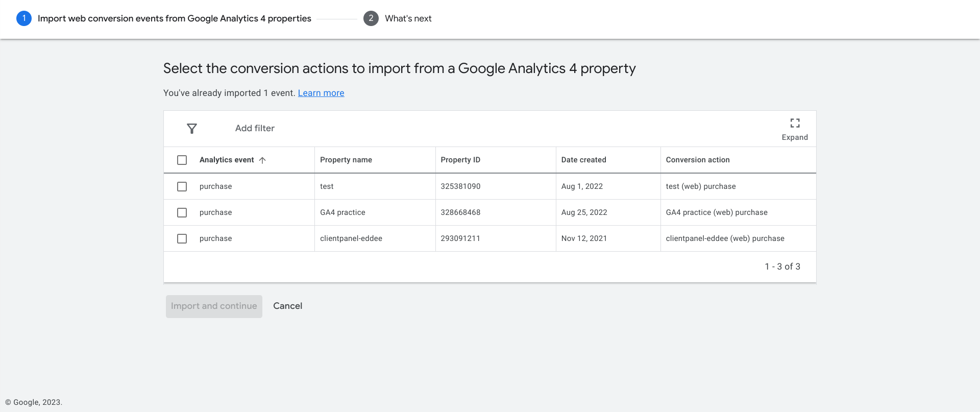This screenshot has height=412, width=980.
Task: Click the filter funnel icon
Action: click(192, 129)
